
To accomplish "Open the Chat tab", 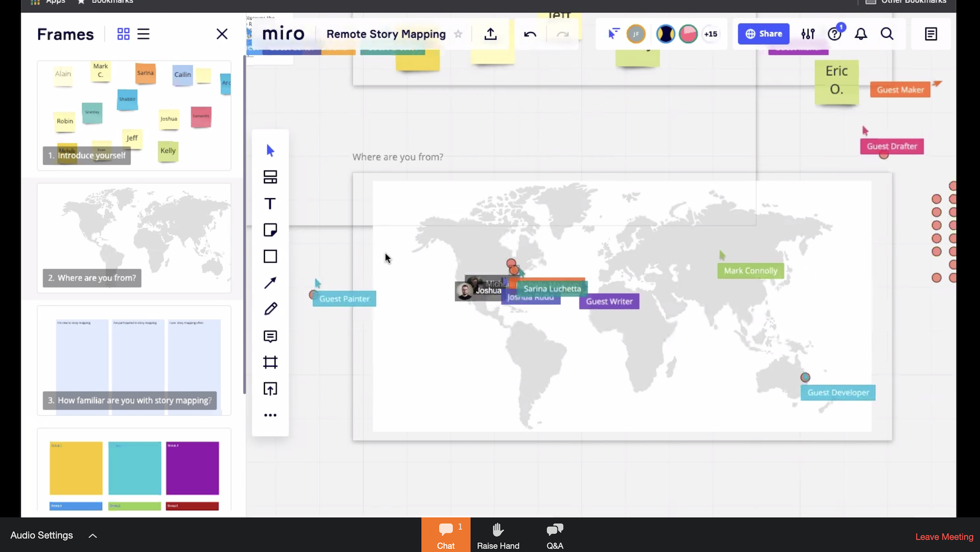I will tap(446, 535).
